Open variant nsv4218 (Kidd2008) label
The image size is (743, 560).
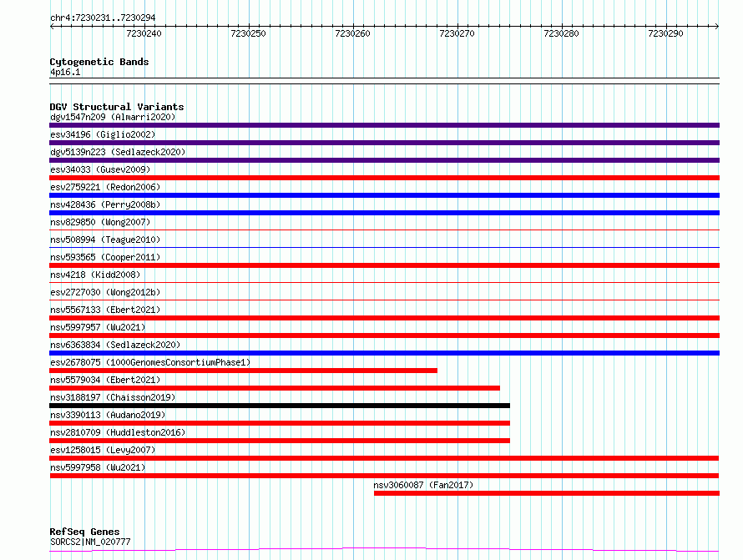point(95,275)
